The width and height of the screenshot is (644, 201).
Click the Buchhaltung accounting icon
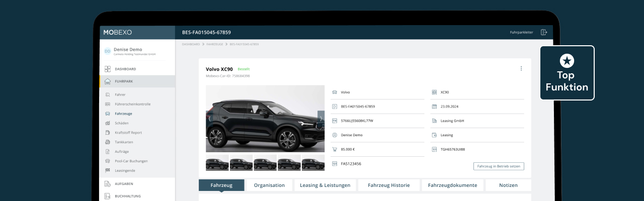pyautogui.click(x=108, y=196)
